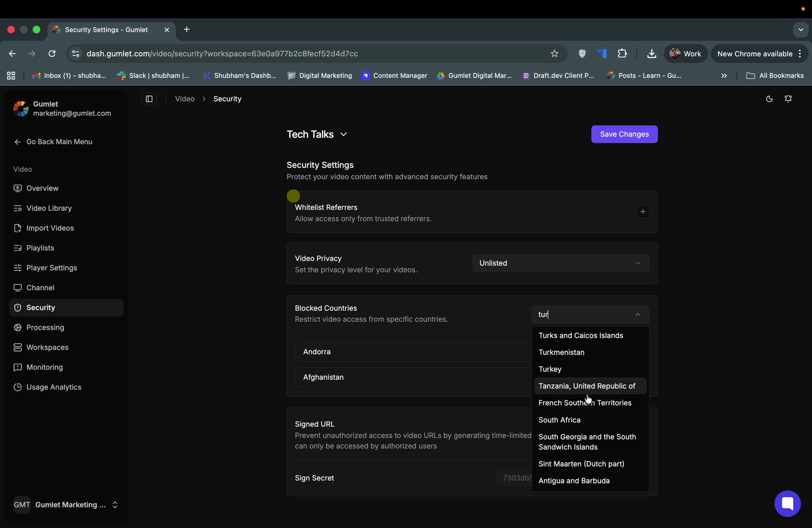
Task: Open the notifications bell
Action: click(788, 99)
